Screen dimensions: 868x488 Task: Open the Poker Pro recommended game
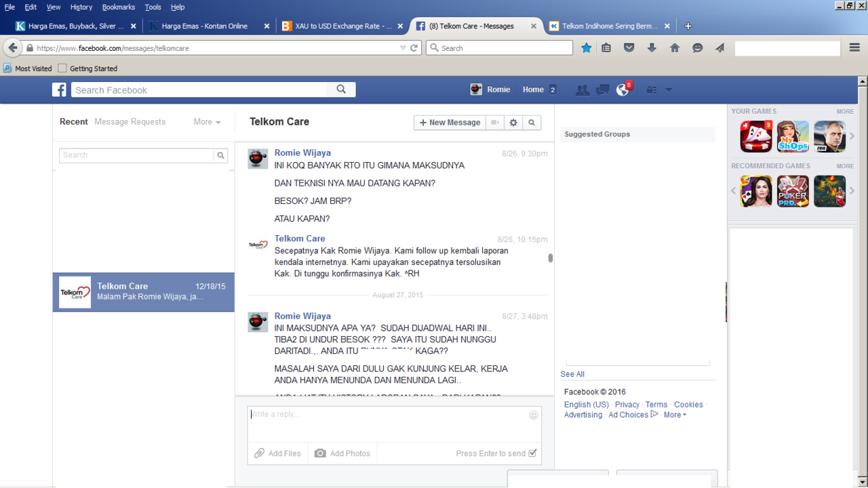(793, 191)
